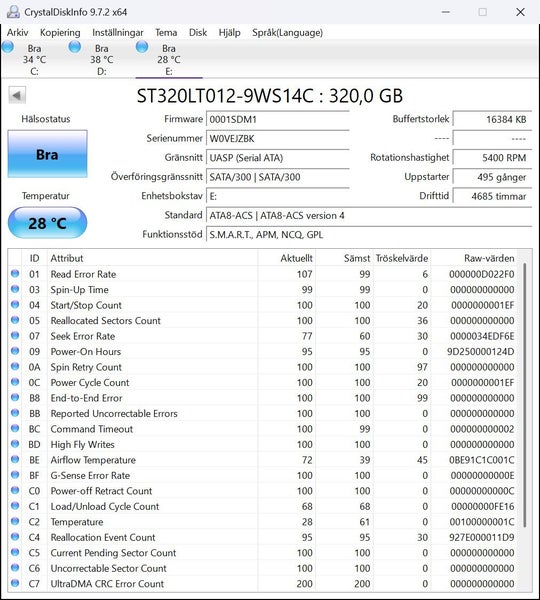Click the vertical scrollbar of the SMART list

pos(524,395)
